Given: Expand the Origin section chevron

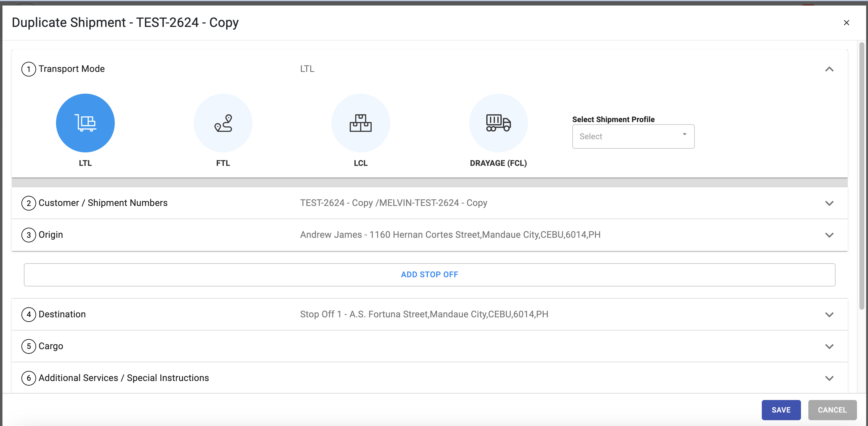Looking at the screenshot, I should [x=829, y=235].
